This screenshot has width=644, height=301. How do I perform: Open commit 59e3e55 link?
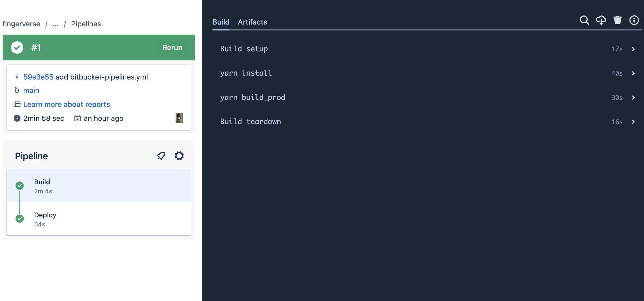(x=38, y=77)
